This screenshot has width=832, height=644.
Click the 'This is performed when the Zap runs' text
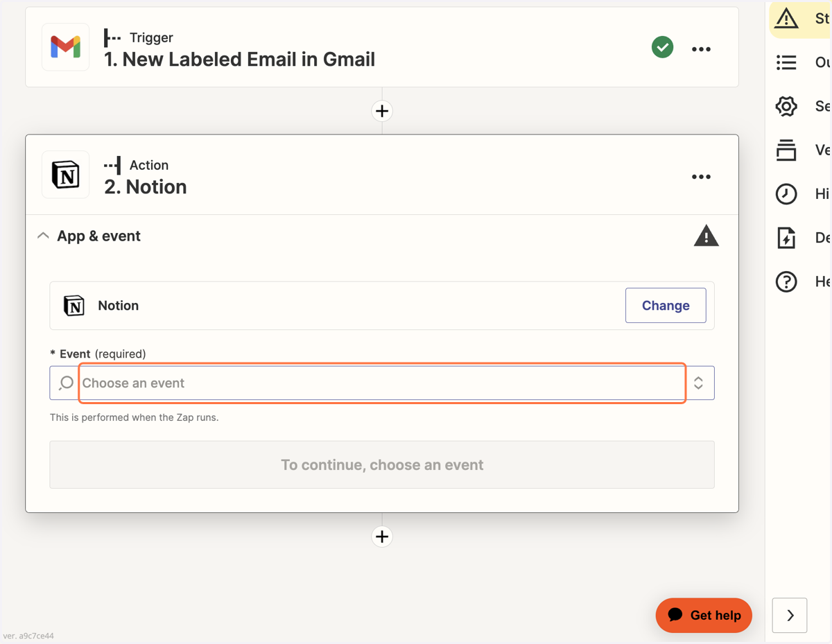tap(134, 417)
